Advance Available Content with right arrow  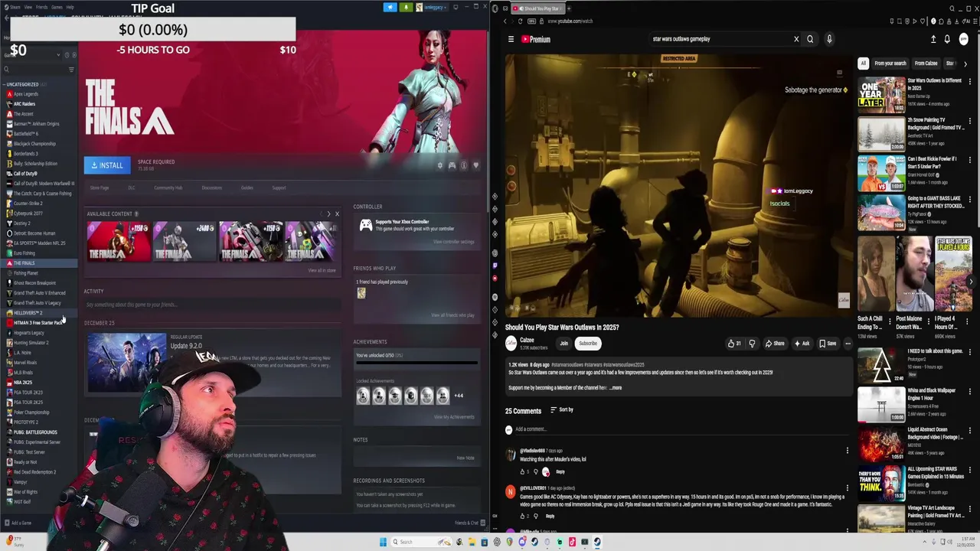tap(328, 214)
